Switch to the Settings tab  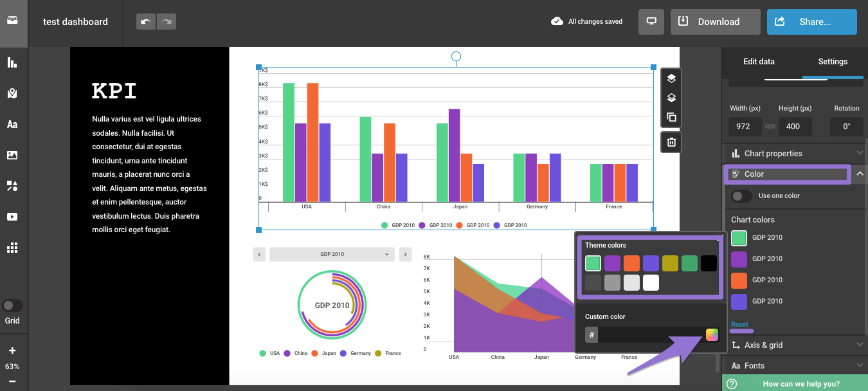(x=833, y=62)
